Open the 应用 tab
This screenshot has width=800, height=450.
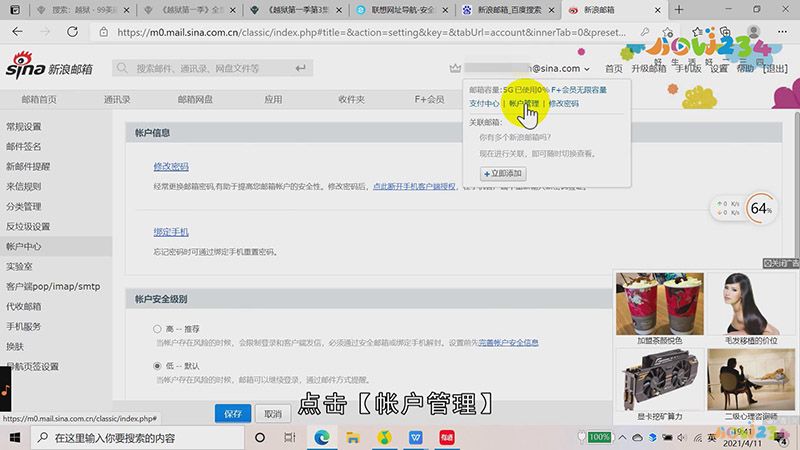[x=273, y=99]
